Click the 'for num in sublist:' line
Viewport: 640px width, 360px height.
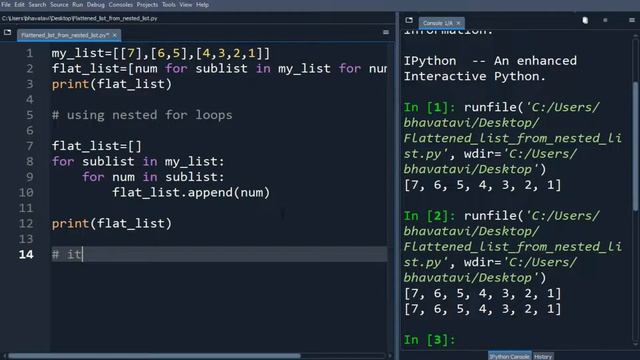153,177
